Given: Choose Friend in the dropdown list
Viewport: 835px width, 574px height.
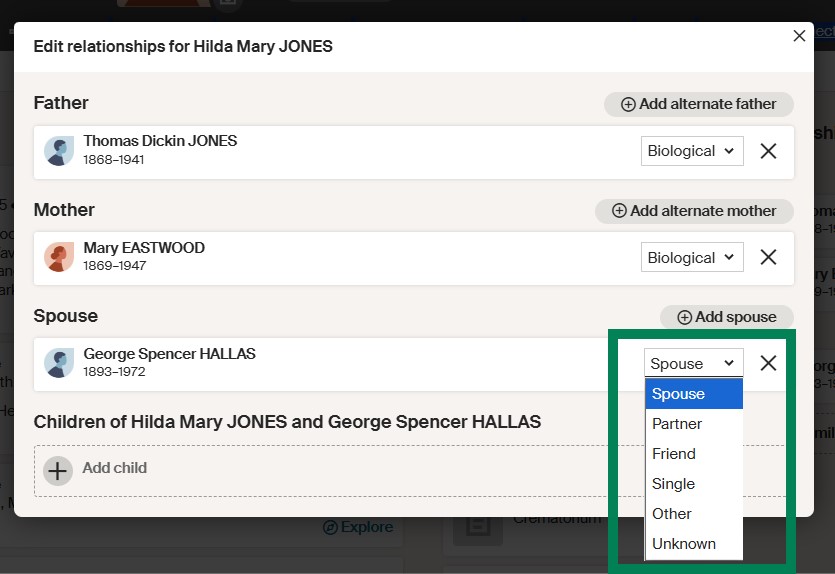Looking at the screenshot, I should click(x=674, y=454).
